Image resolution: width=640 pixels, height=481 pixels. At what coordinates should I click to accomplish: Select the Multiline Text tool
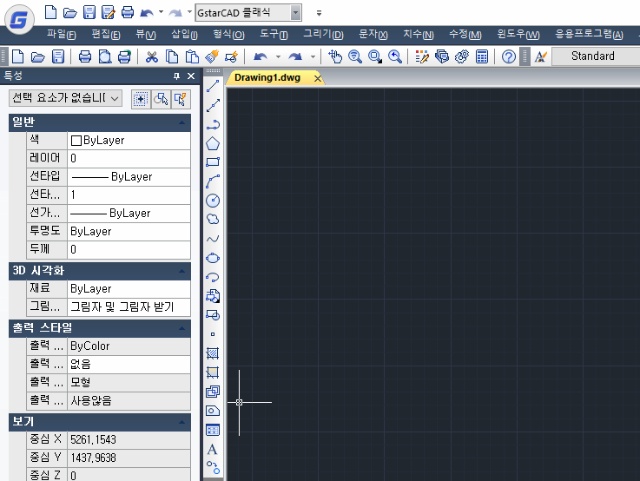tap(212, 449)
